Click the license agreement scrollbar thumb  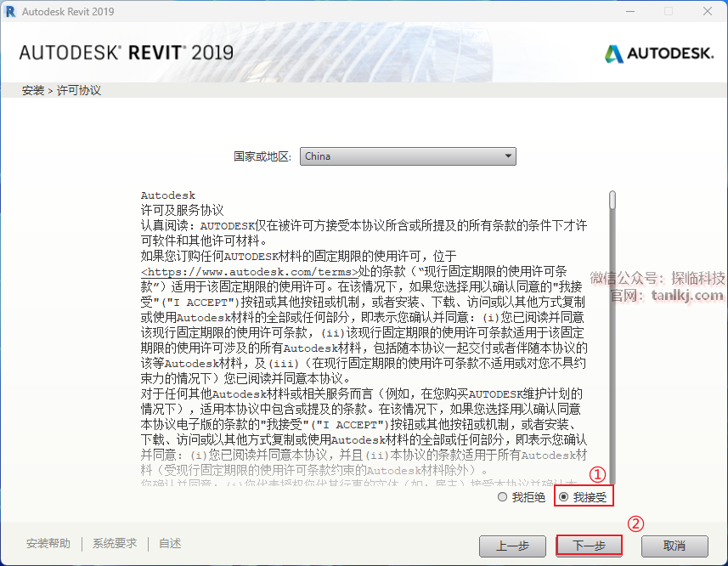(612, 200)
